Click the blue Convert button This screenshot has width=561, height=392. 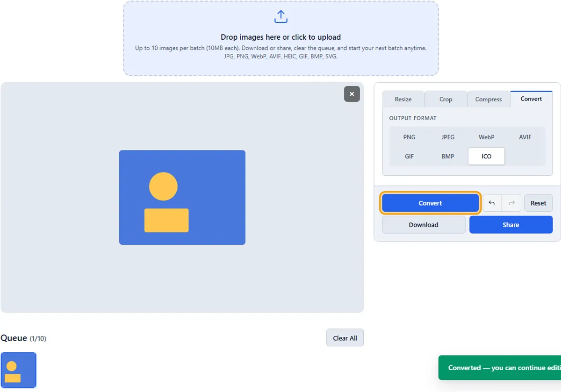pos(431,203)
